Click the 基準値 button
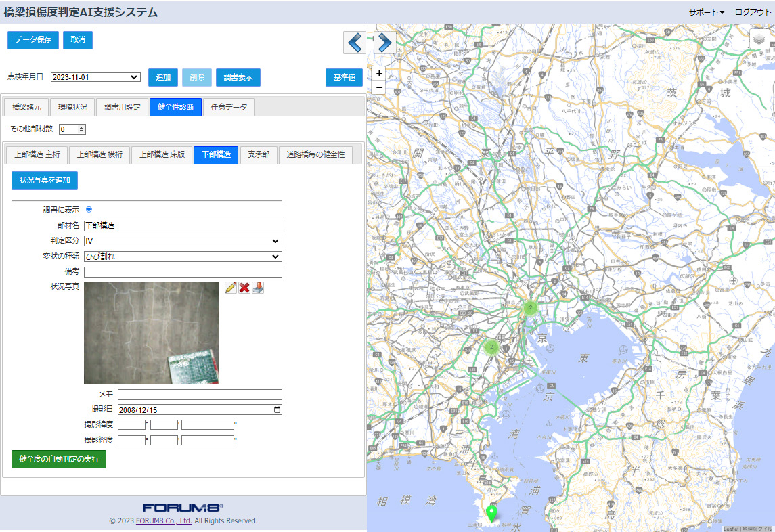This screenshot has width=775, height=532. click(x=344, y=78)
